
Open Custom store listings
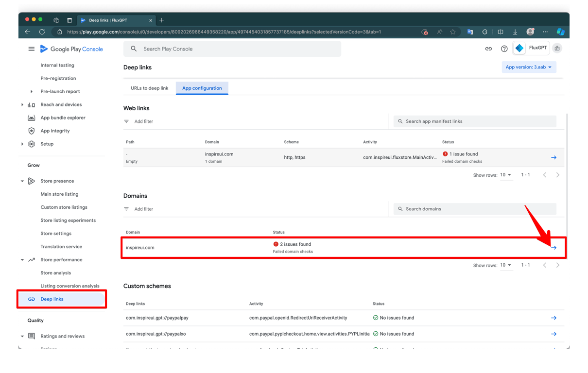64,207
